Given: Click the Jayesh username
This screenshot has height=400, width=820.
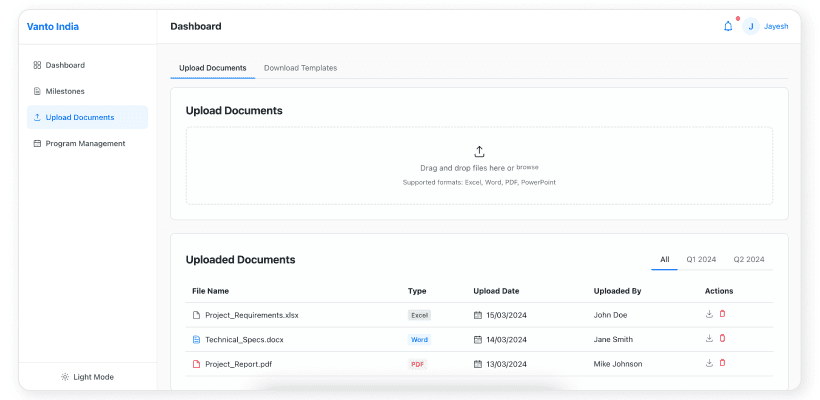Looking at the screenshot, I should [776, 26].
